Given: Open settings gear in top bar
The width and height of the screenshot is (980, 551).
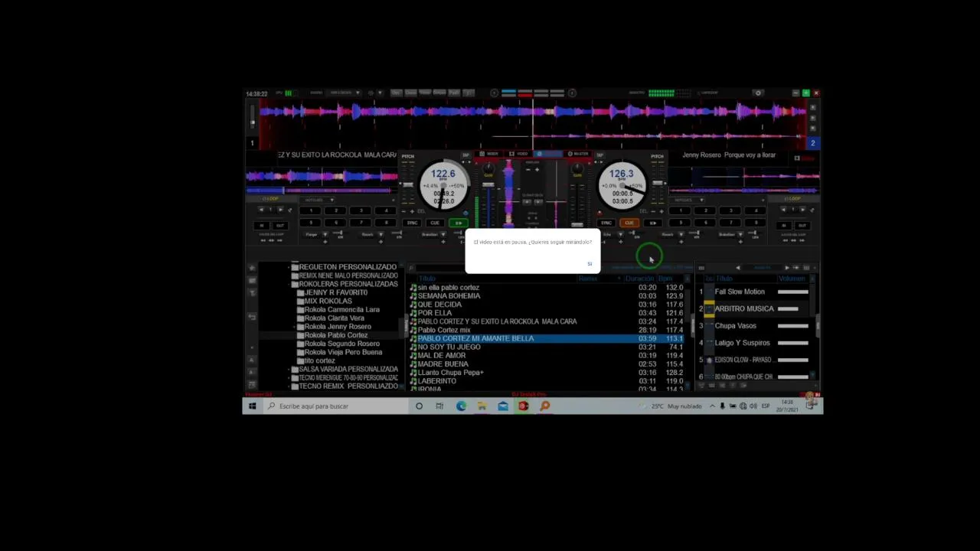Looking at the screenshot, I should point(758,93).
